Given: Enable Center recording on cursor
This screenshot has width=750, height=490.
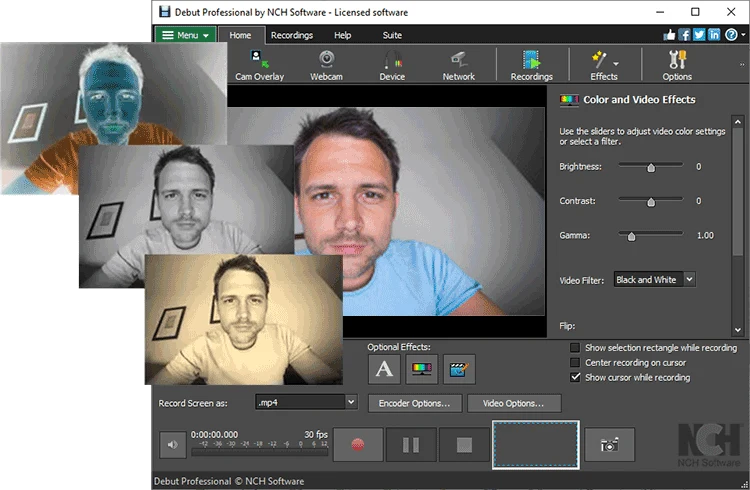Looking at the screenshot, I should (x=575, y=362).
